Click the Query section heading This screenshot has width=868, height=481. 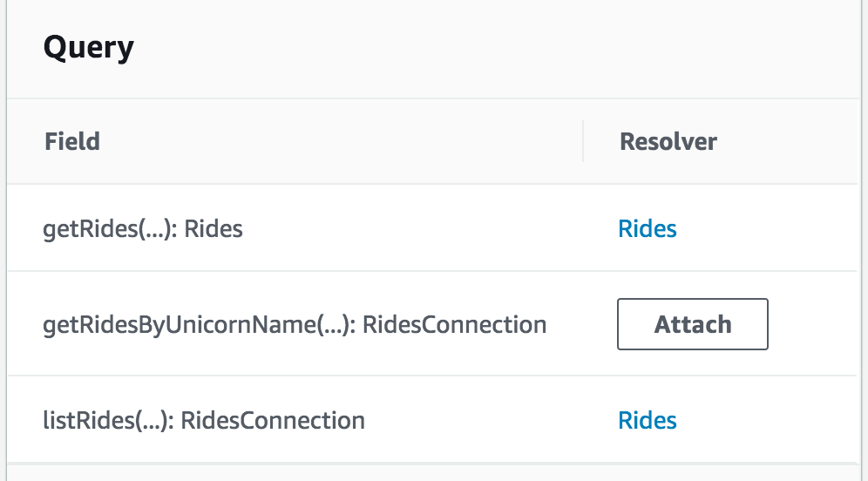tap(89, 48)
